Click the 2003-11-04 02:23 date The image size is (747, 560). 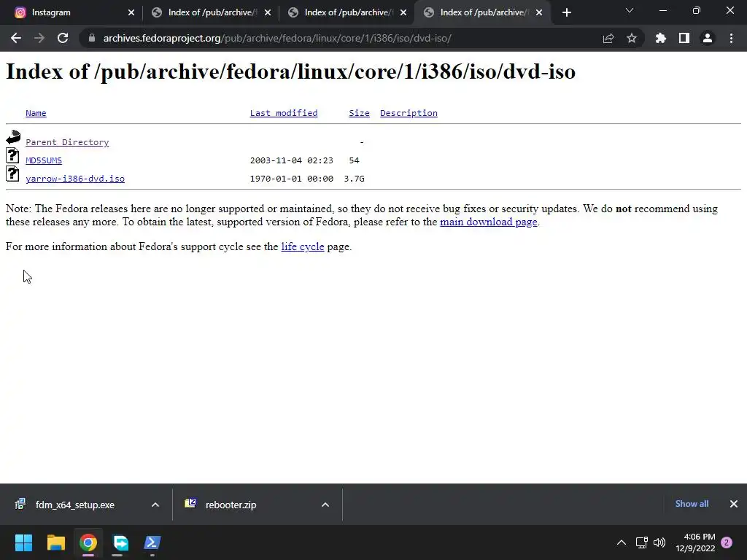click(292, 160)
